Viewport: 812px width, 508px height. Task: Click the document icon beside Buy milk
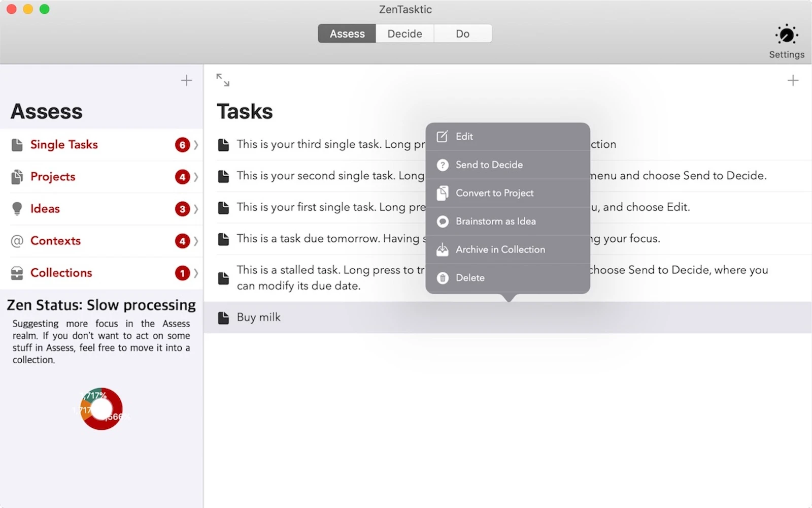(x=223, y=318)
